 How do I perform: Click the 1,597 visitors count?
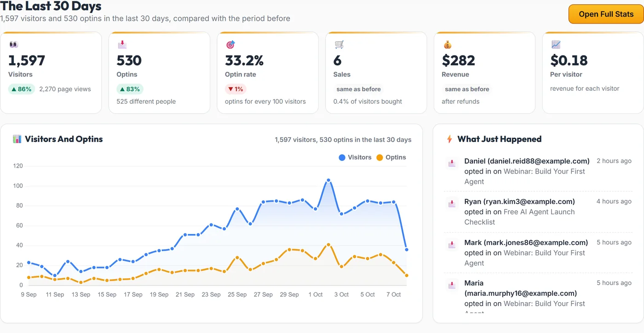(27, 60)
